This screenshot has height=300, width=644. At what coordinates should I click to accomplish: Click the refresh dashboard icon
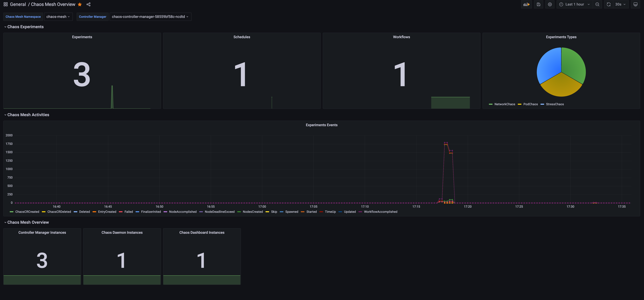608,4
